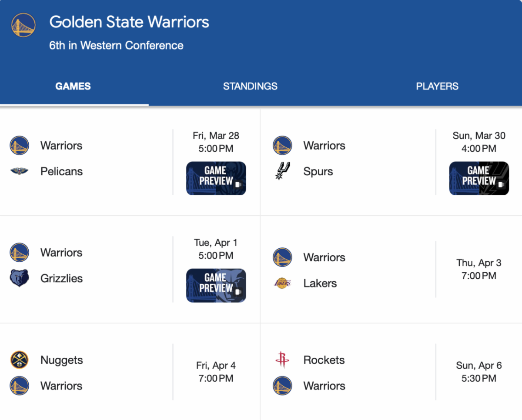
Task: Click the Spurs team logo
Action: click(282, 171)
